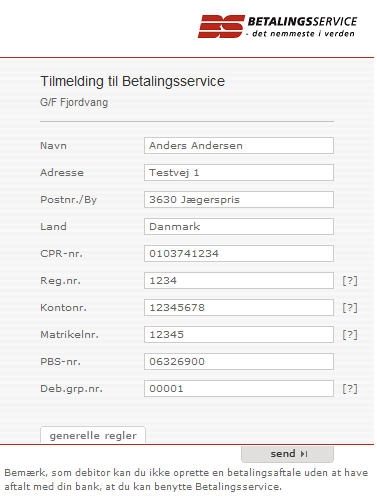Submit the form with send button

pyautogui.click(x=287, y=454)
